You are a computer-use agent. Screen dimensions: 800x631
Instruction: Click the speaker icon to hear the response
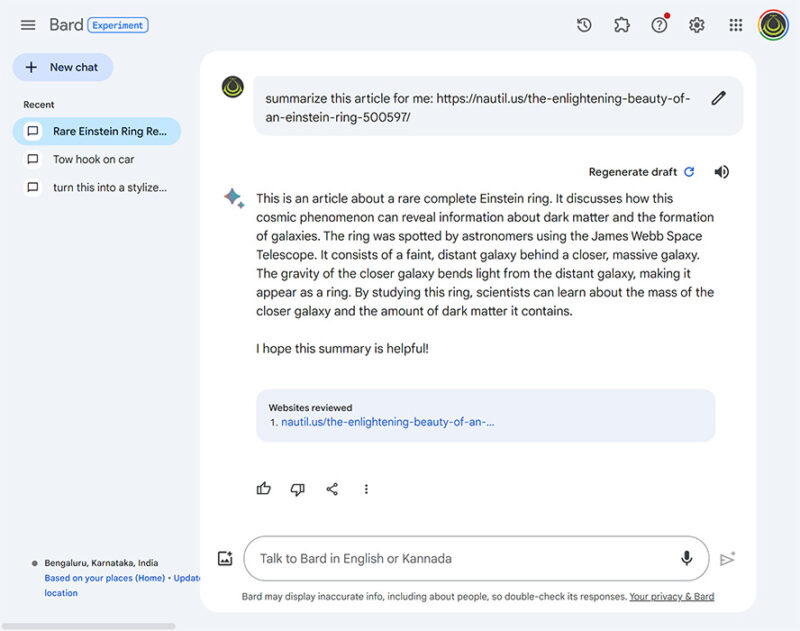click(722, 171)
